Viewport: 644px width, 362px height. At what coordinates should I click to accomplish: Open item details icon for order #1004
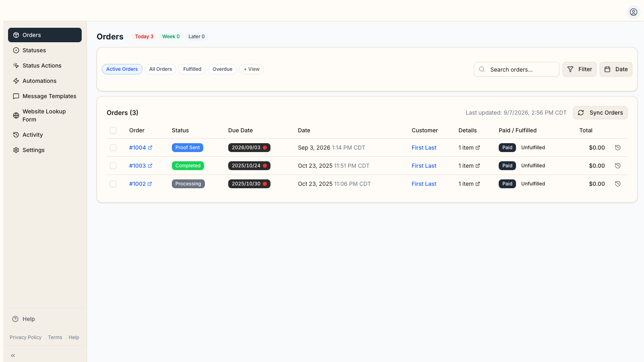[478, 148]
